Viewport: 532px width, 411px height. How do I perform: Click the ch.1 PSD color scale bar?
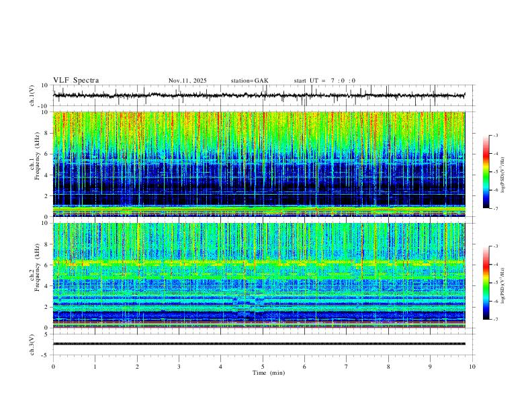pos(486,172)
